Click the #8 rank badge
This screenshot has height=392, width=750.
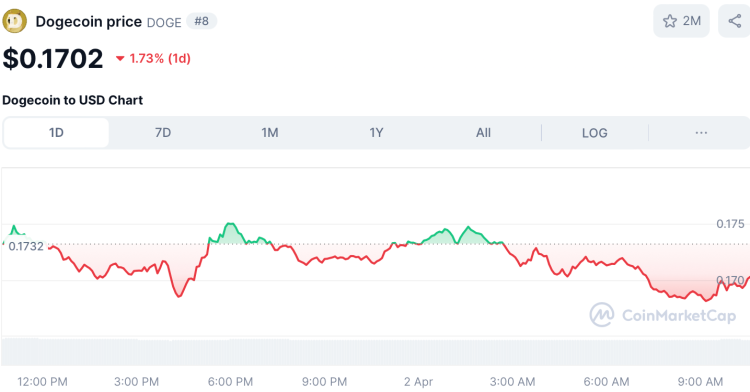[201, 21]
